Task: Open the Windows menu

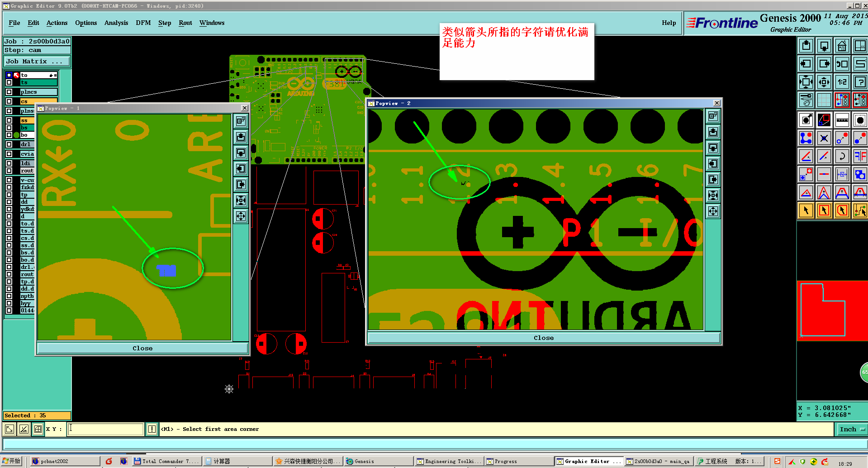Action: pos(212,23)
